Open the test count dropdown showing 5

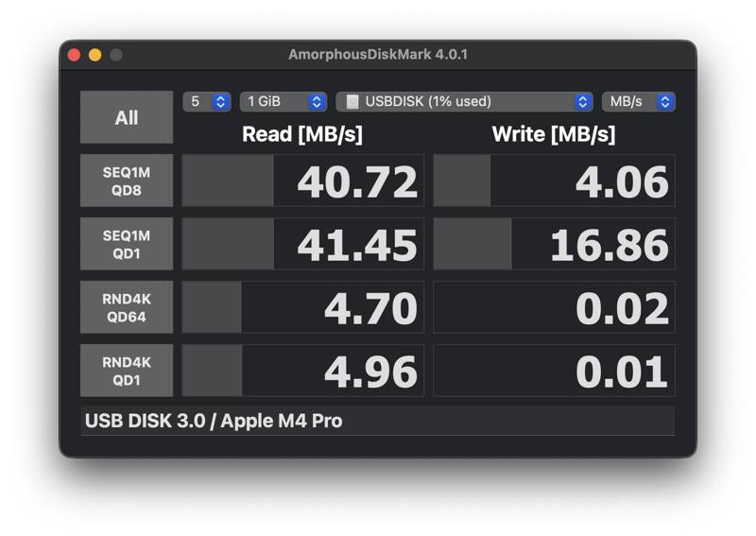pos(207,101)
